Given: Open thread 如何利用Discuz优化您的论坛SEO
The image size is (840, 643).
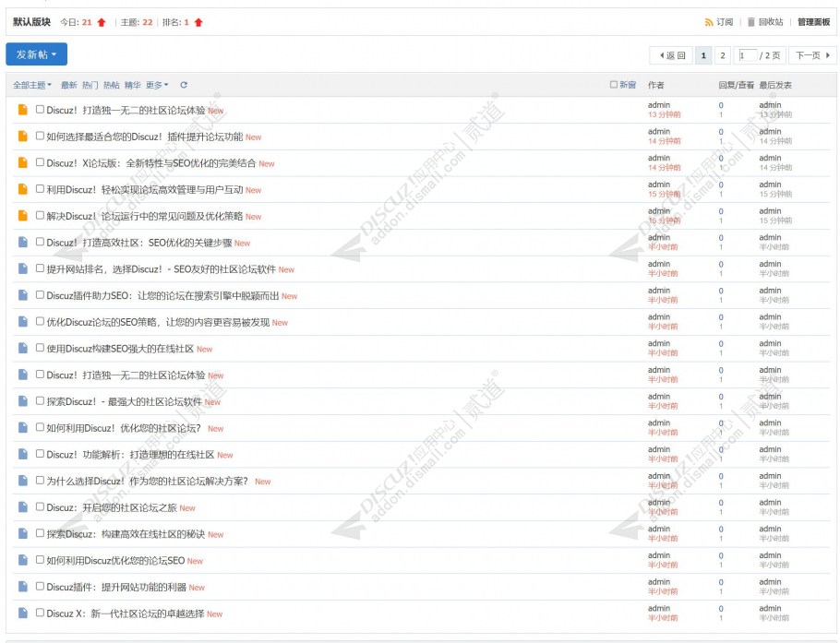Looking at the screenshot, I should [x=115, y=561].
